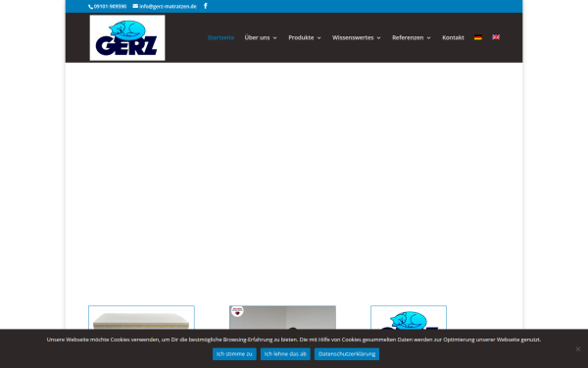Accept cookies with Ich stimme zu
Viewport: 588px width, 368px height.
point(234,354)
